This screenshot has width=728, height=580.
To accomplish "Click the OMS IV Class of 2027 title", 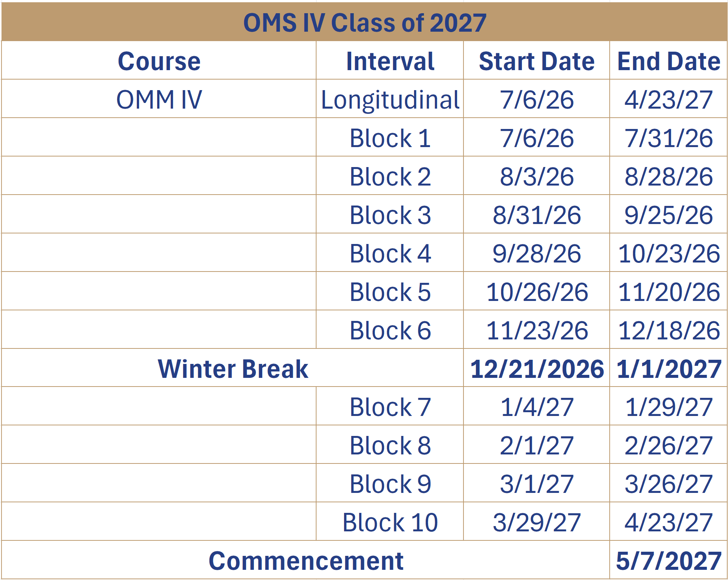I will pyautogui.click(x=365, y=23).
